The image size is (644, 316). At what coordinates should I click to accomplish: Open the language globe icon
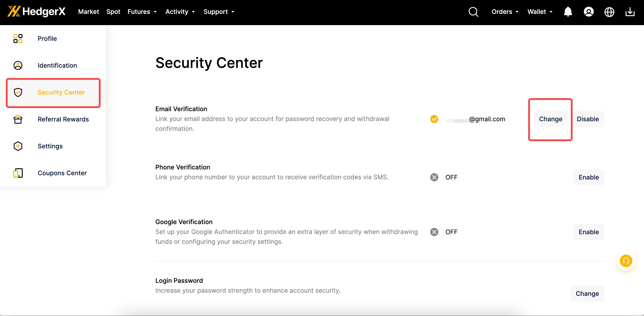(x=609, y=12)
